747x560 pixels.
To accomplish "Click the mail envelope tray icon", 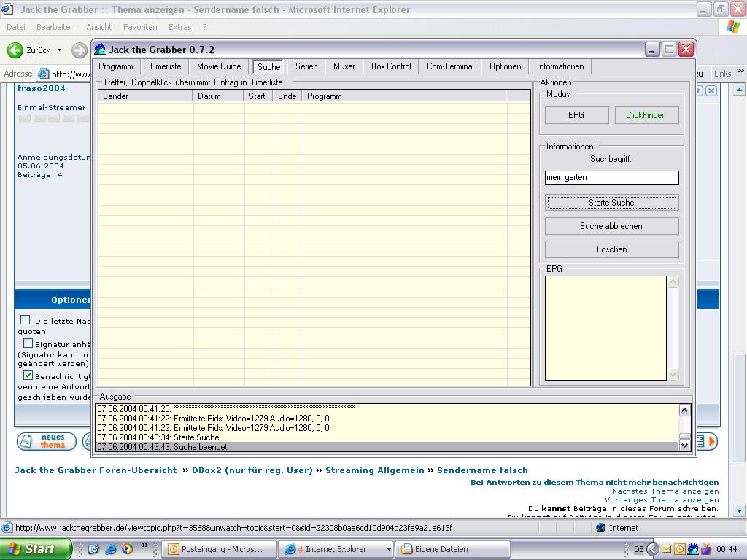I will [666, 549].
